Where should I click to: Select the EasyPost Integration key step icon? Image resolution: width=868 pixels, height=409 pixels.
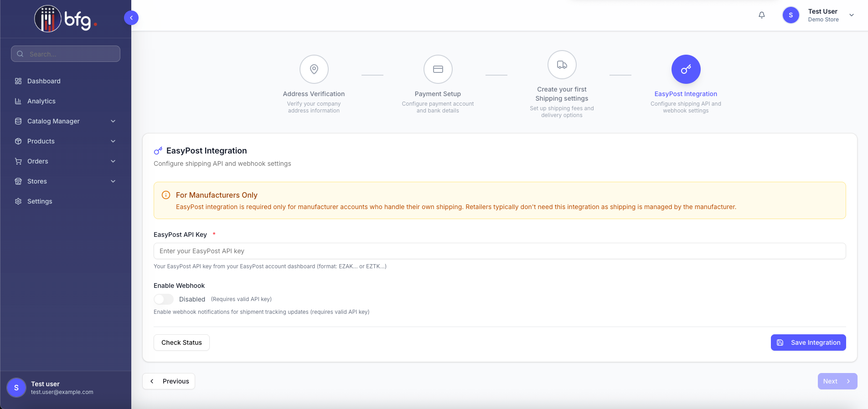point(686,69)
